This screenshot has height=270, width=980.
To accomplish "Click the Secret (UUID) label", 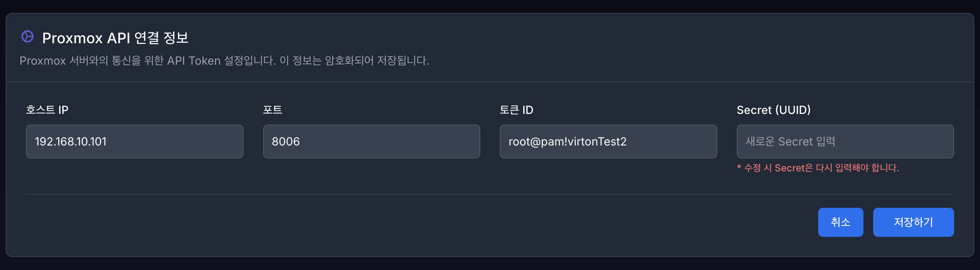I will pos(774,109).
